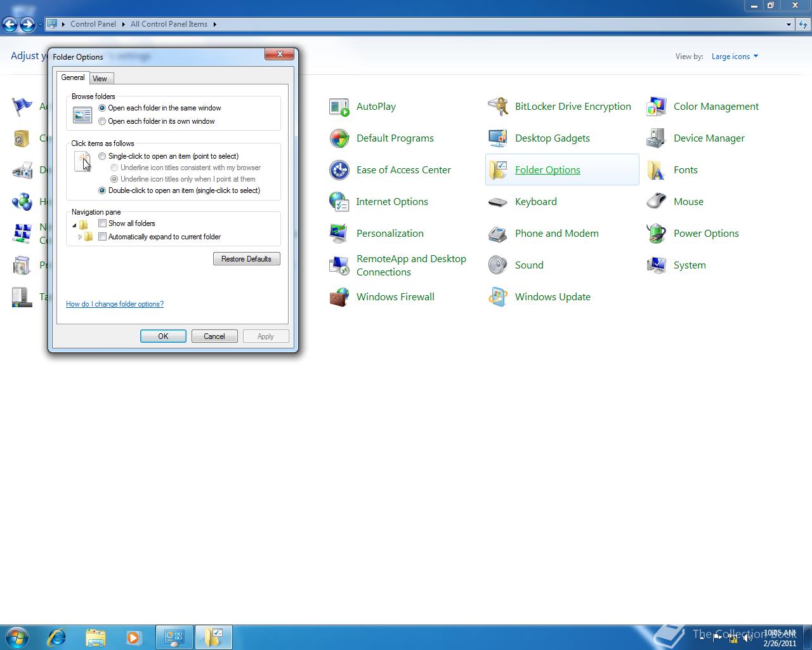Open the Phone and Modem icon
812x650 pixels.
click(x=498, y=234)
